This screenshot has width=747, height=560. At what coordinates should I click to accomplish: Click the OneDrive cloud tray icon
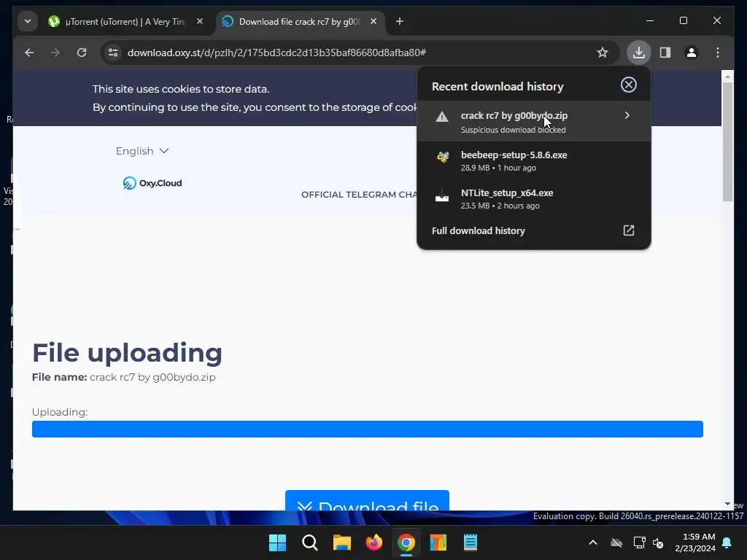point(616,542)
